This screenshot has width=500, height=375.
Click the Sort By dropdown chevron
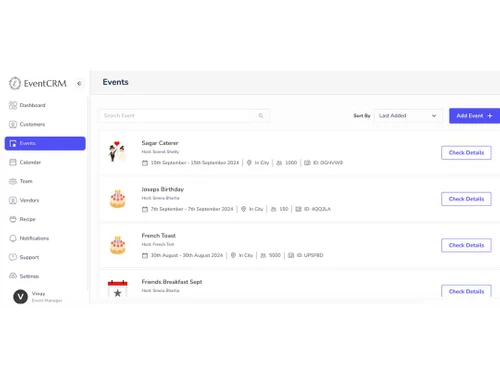434,116
